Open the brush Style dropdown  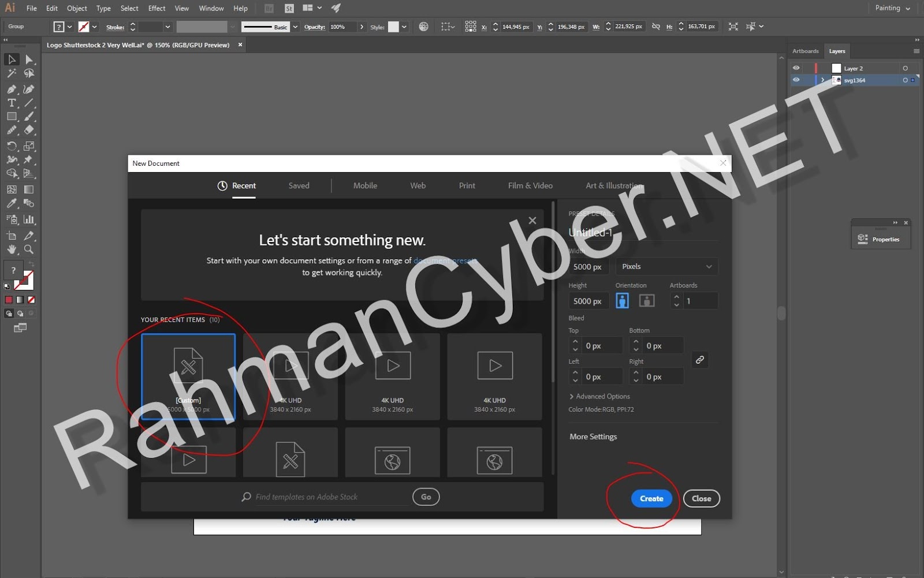tap(403, 26)
